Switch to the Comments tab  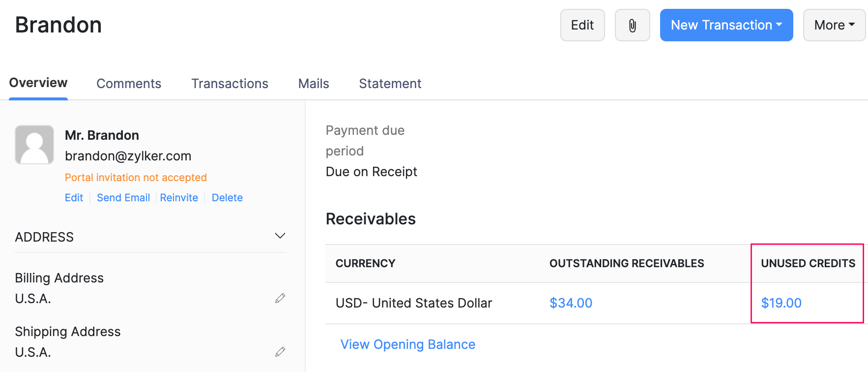click(129, 84)
